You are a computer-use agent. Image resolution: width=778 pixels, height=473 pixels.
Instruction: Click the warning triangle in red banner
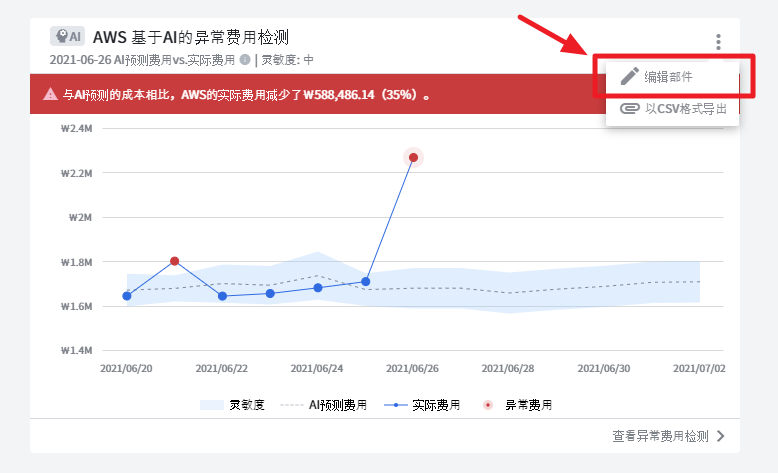tap(49, 95)
